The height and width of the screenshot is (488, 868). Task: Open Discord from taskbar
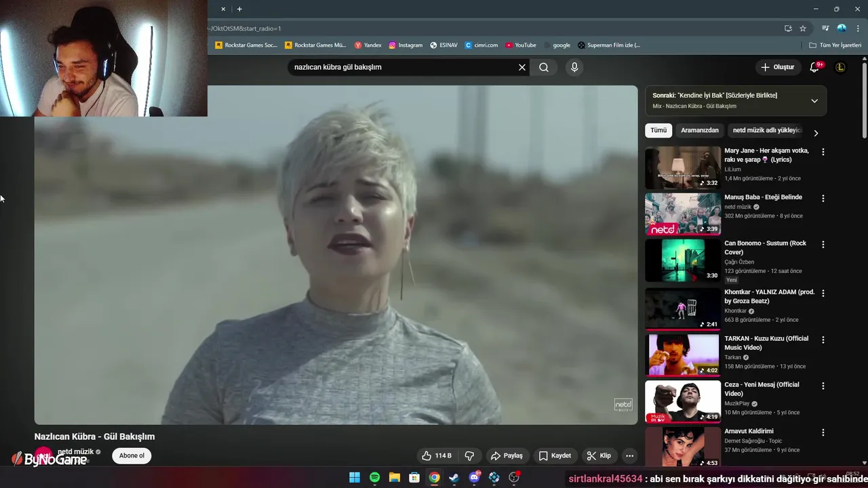coord(474,477)
